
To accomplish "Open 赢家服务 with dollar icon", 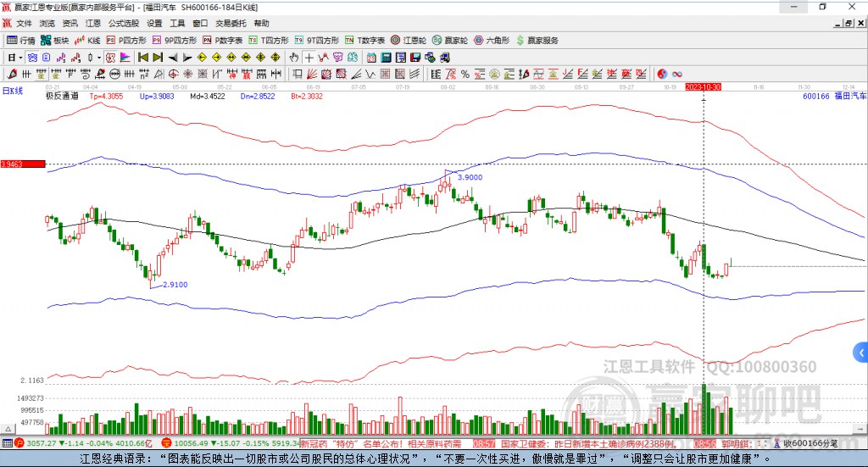I will (x=537, y=41).
